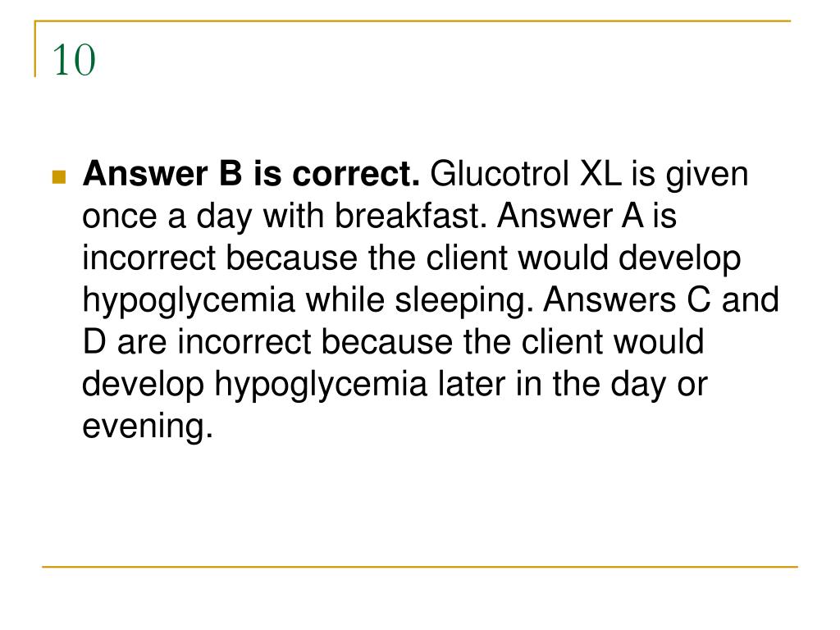Click the final word 'evening.'
The image size is (840, 630).
pyautogui.click(x=148, y=427)
